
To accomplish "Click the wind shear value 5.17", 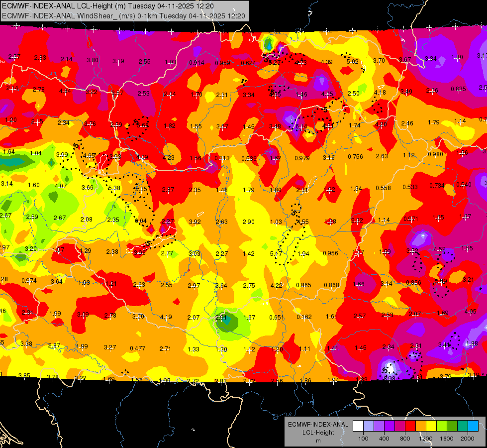I will pos(276,254).
